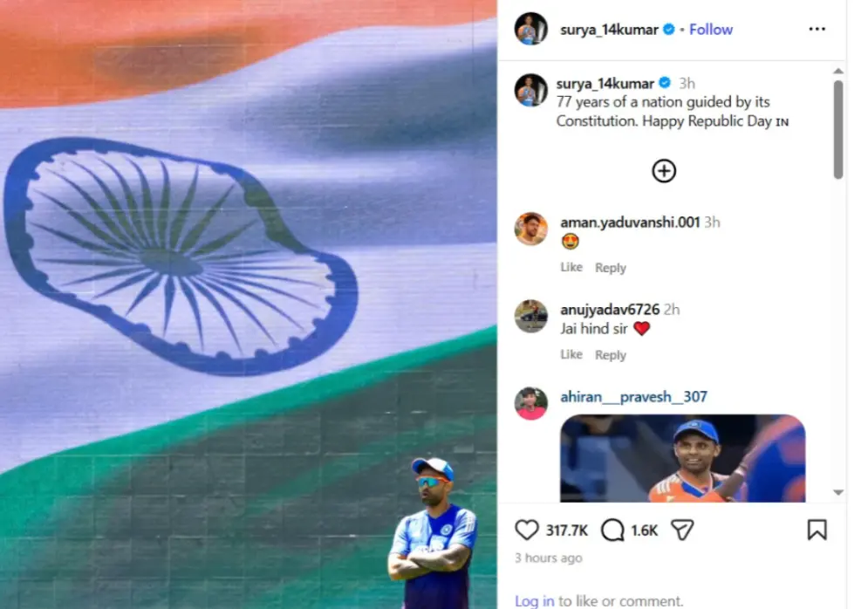
Task: Click the comments scrollbar up arrow
Action: pyautogui.click(x=838, y=71)
